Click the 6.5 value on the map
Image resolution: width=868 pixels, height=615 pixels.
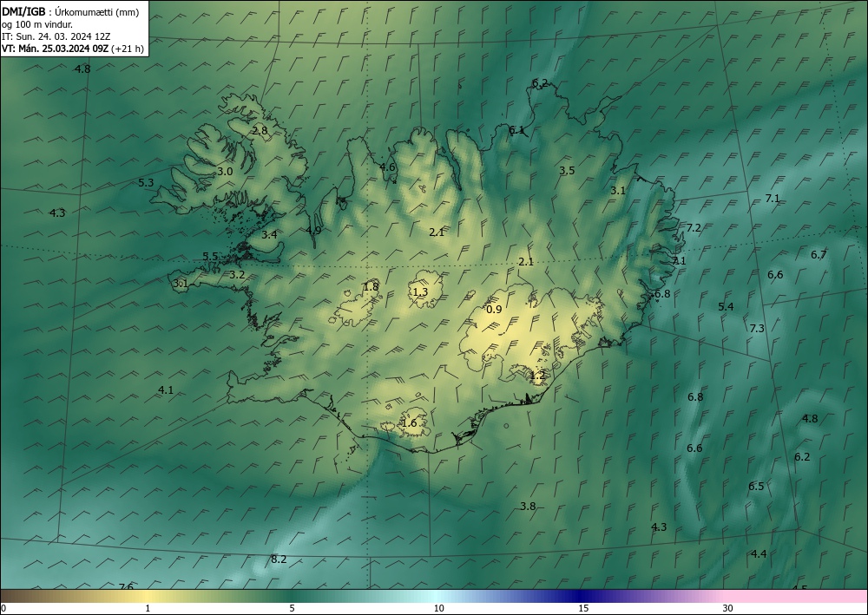coord(756,486)
